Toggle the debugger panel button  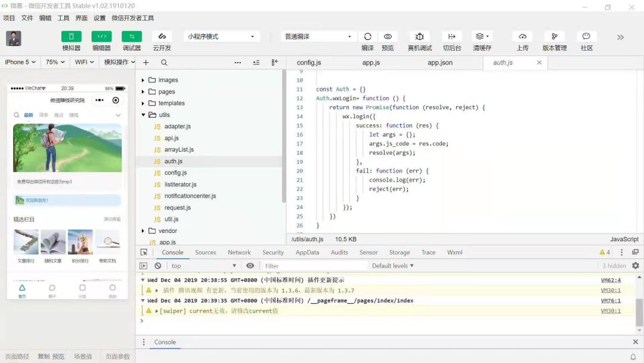(132, 36)
